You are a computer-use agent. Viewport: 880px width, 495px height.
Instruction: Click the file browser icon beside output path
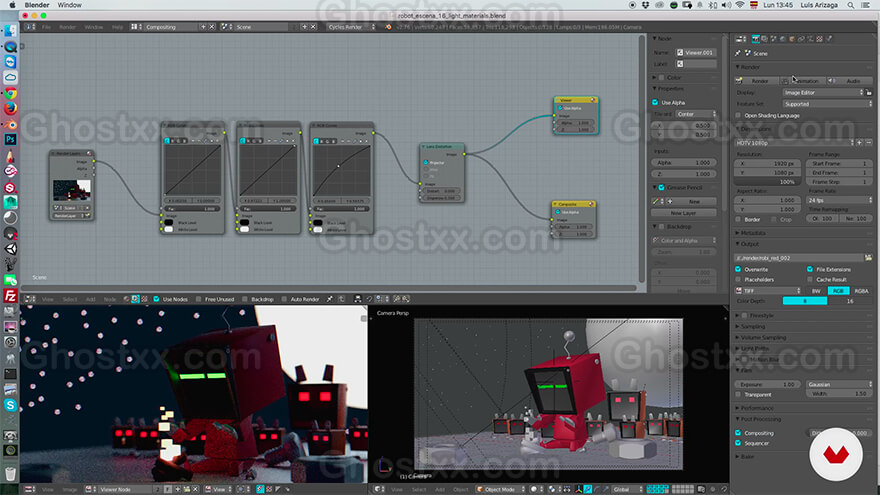pyautogui.click(x=868, y=258)
